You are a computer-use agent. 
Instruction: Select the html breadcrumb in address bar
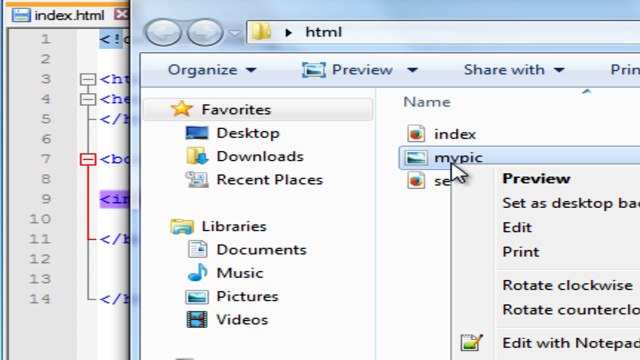click(323, 32)
